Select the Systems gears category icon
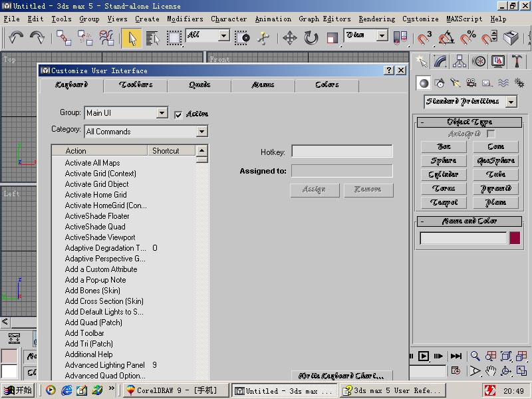Image resolution: width=532 pixels, height=399 pixels. [x=519, y=83]
